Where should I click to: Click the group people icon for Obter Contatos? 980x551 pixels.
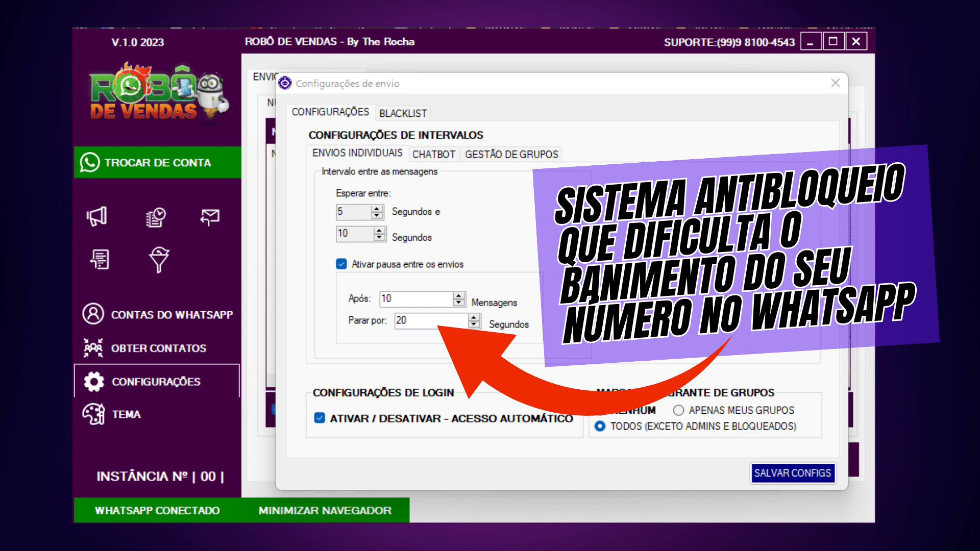tap(93, 348)
